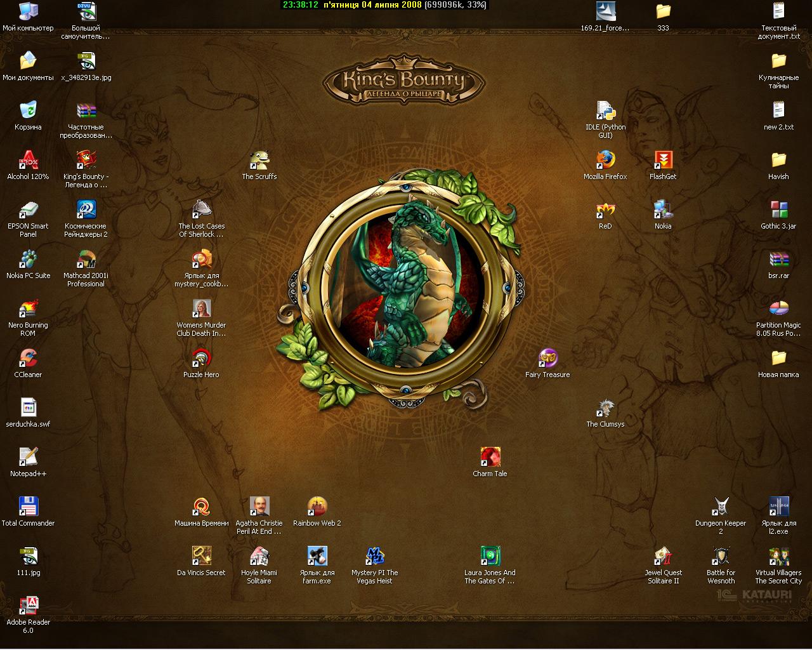Open Virtual Villagers The Secret City
Screen dimensions: 812x650
(x=778, y=555)
